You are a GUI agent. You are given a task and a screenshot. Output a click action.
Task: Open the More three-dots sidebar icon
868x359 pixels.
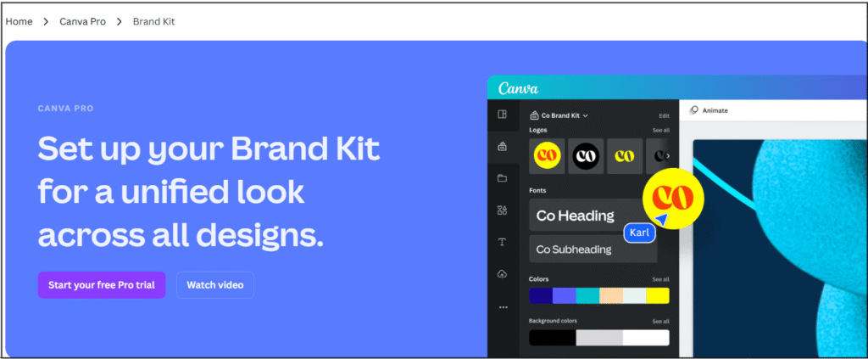pos(503,306)
